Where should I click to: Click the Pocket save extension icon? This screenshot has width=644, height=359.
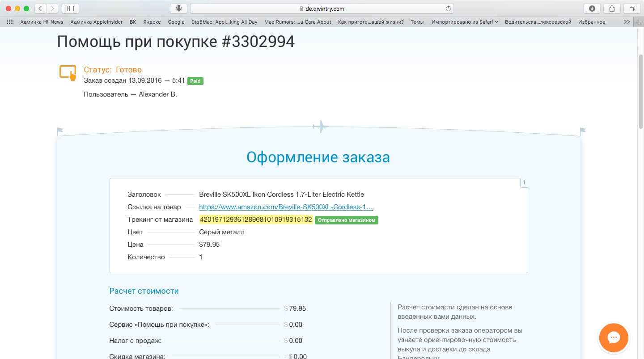178,8
